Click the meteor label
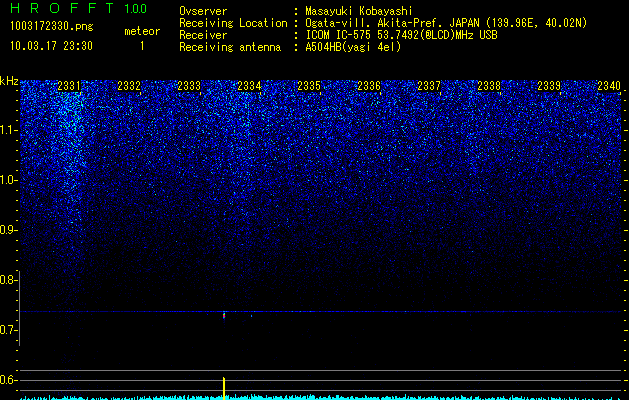The image size is (629, 400). pos(142,31)
